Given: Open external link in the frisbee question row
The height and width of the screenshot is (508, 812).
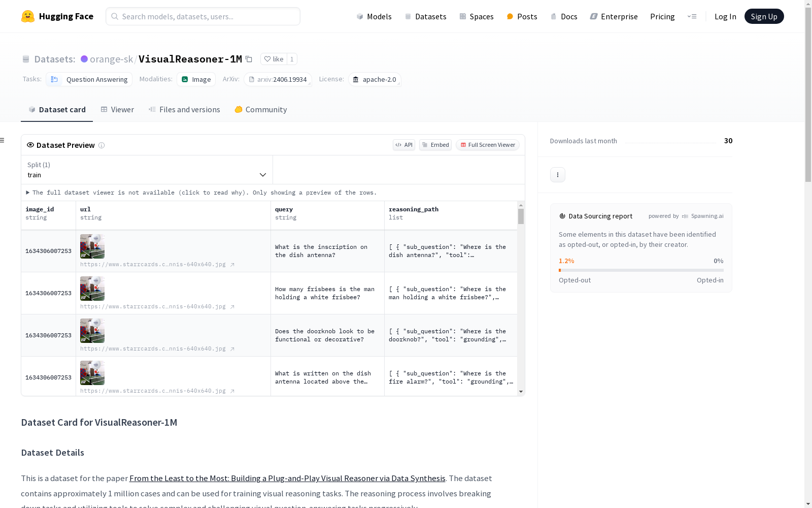Looking at the screenshot, I should tap(232, 307).
